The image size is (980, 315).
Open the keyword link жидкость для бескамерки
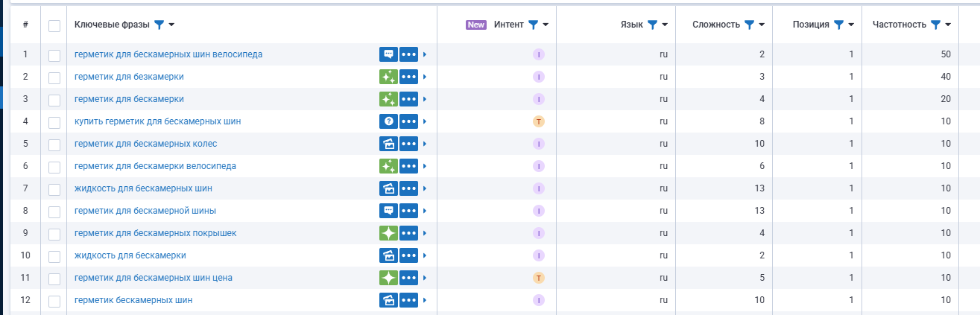tap(130, 255)
